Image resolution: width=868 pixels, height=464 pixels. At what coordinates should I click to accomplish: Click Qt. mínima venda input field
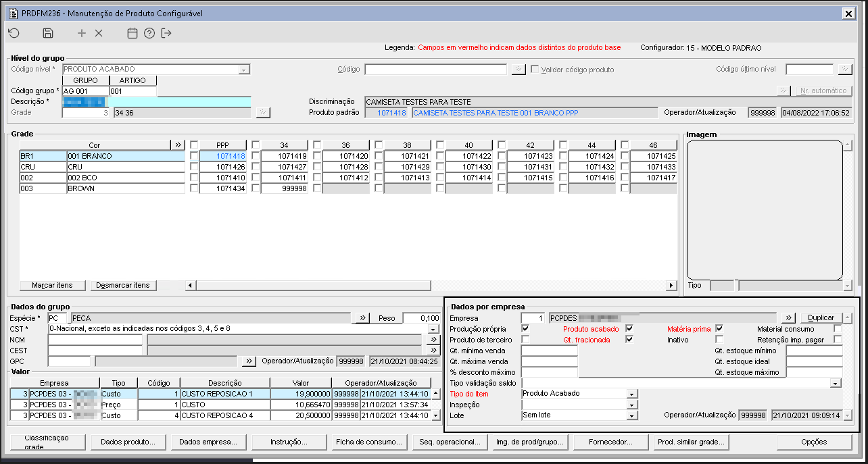[x=550, y=351]
